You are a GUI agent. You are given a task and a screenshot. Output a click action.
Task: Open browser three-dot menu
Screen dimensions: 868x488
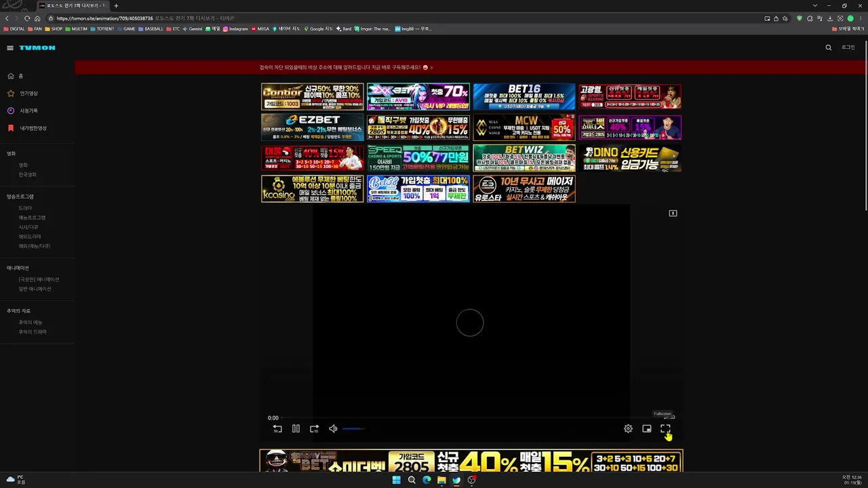(x=861, y=18)
